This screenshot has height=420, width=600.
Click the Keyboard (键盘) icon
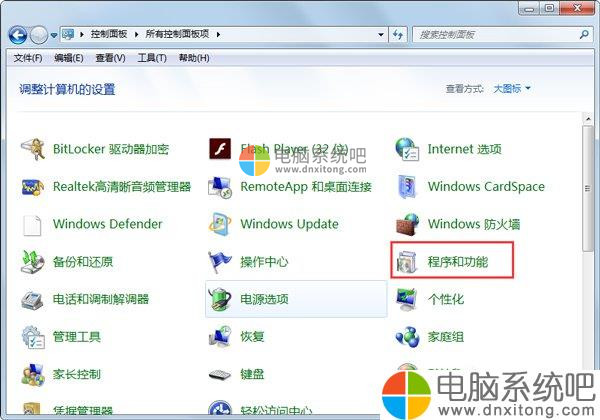(x=220, y=374)
